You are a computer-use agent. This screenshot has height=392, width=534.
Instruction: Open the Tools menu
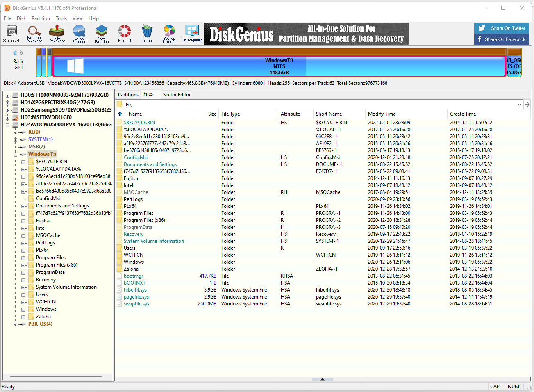tap(61, 18)
